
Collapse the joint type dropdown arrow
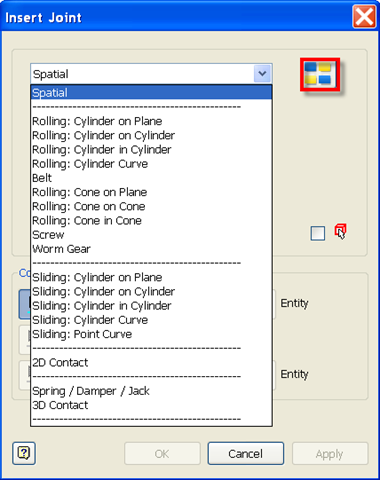263,73
